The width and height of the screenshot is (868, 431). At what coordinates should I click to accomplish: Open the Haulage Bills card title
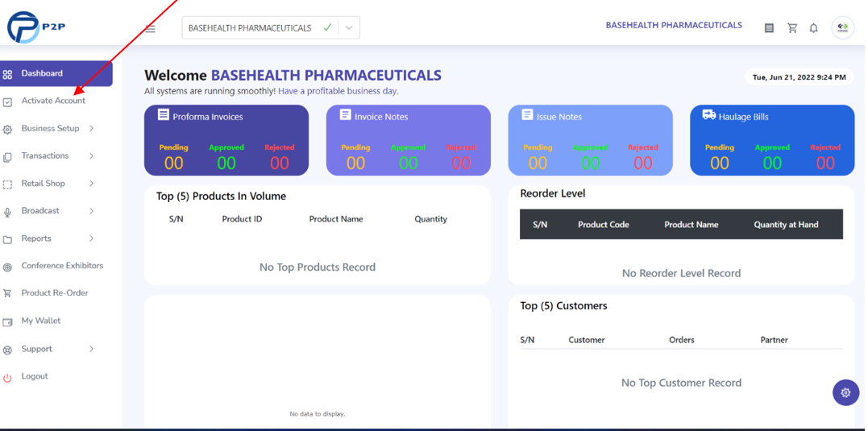point(743,117)
